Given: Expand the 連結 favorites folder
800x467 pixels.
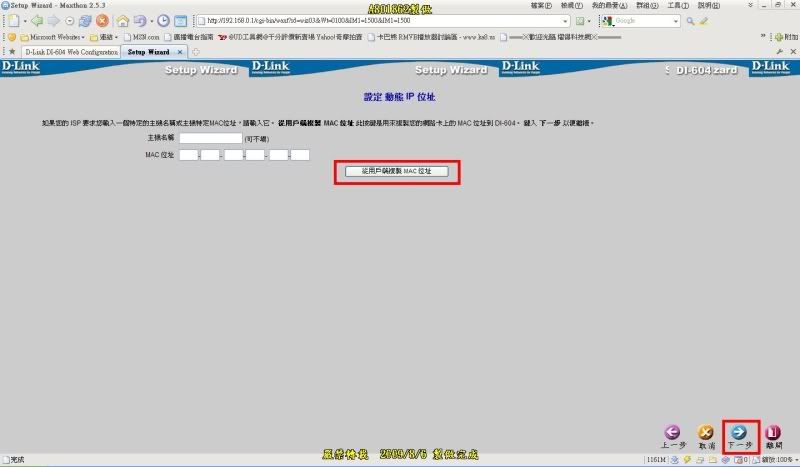Looking at the screenshot, I should pyautogui.click(x=104, y=37).
